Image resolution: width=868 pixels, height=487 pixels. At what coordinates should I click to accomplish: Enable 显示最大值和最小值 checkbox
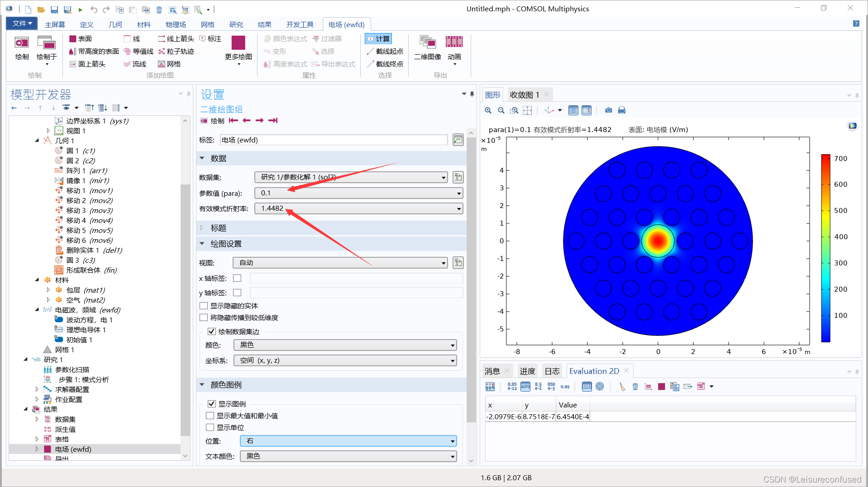point(210,416)
